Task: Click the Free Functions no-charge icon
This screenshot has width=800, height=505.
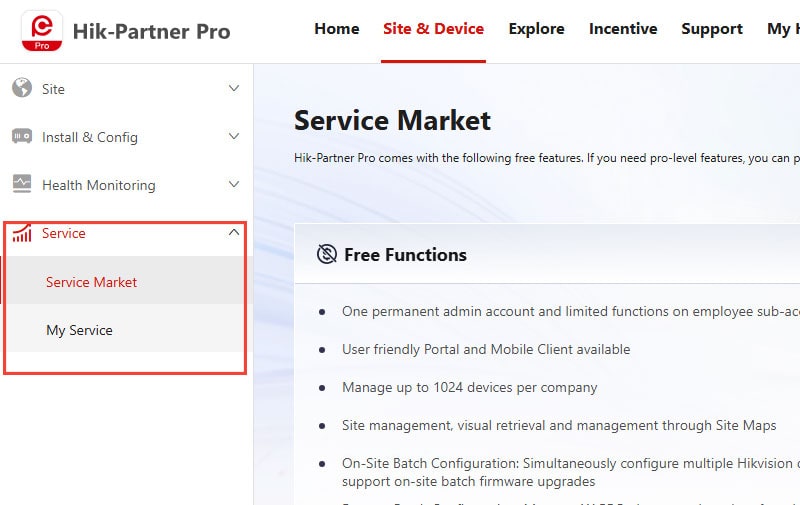Action: (327, 254)
